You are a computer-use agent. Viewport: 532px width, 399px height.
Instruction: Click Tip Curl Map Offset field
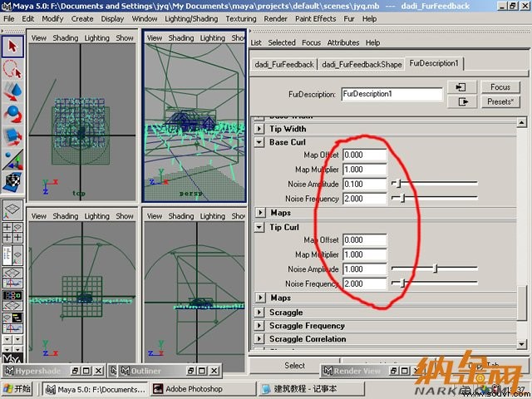tap(364, 240)
